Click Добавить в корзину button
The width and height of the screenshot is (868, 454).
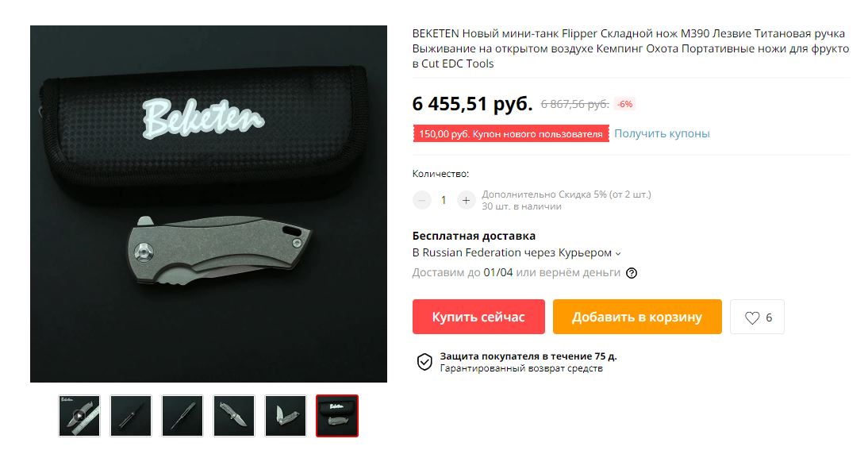[637, 317]
